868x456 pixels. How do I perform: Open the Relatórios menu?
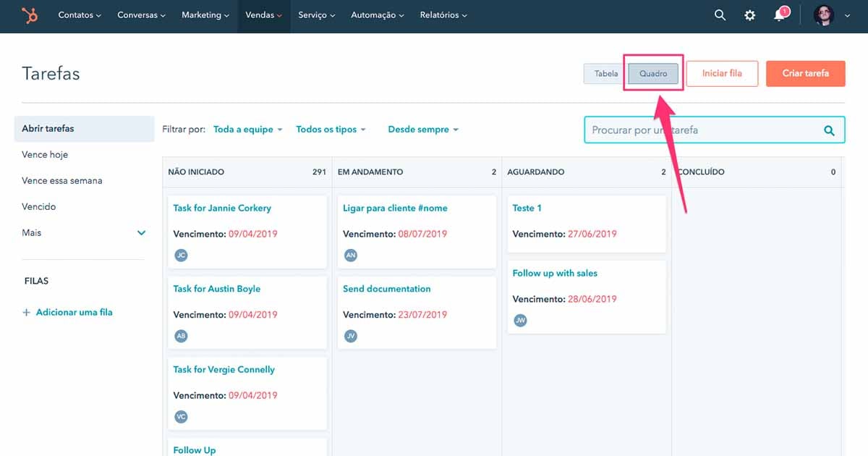pyautogui.click(x=443, y=15)
